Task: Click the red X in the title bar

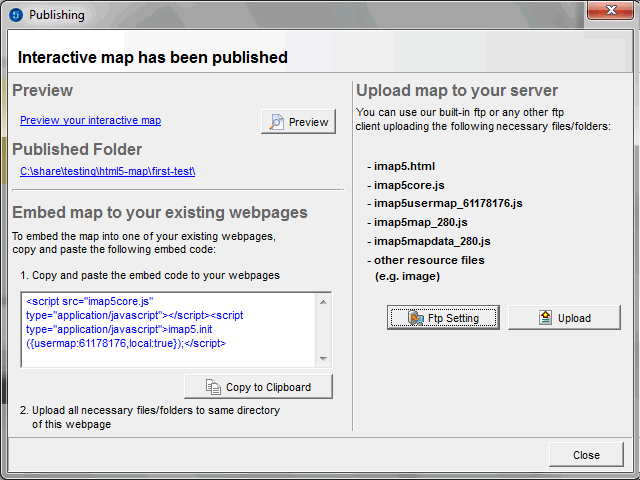Action: pyautogui.click(x=610, y=10)
